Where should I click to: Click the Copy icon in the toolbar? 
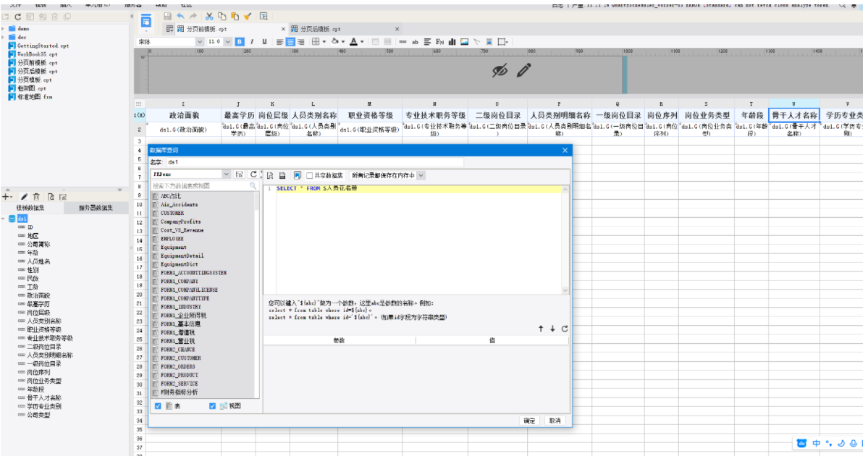click(x=222, y=17)
